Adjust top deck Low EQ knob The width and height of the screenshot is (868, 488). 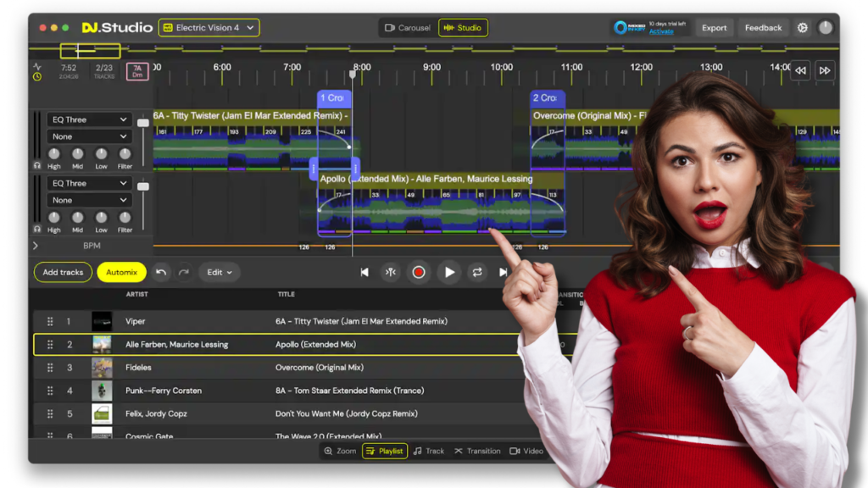coord(101,154)
